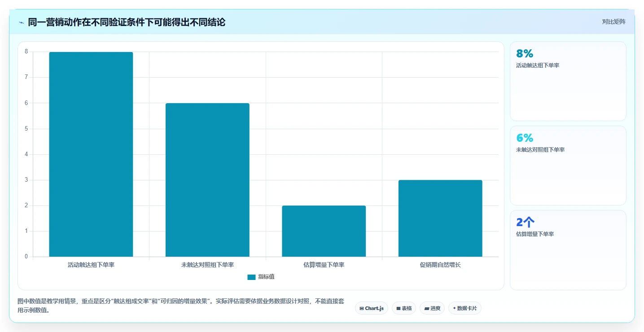Click x-axis label 未触达对照组下单率
Image resolution: width=644 pixels, height=332 pixels.
[207, 265]
